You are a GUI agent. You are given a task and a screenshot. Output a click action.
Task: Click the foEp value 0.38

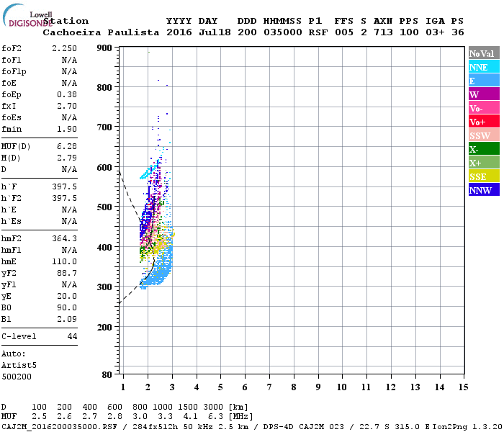(67, 94)
